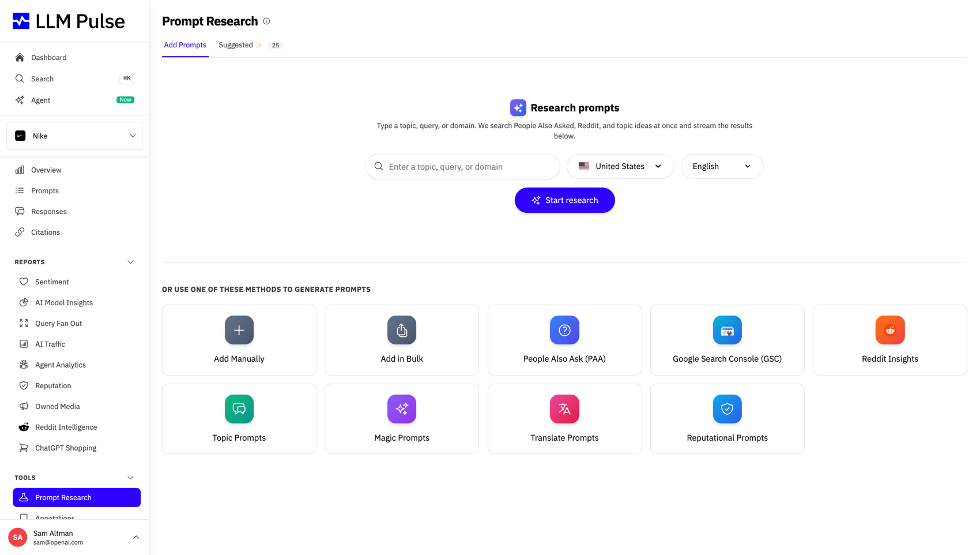Screen dimensions: 980x555
Task: Click the Reddit Insights icon
Action: pos(890,330)
